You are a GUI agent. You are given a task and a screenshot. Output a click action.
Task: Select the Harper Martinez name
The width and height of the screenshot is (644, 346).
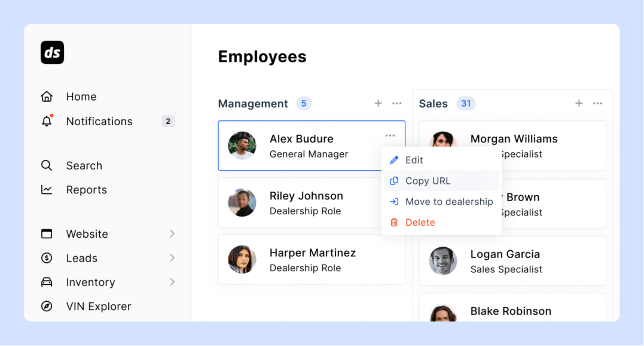point(312,253)
